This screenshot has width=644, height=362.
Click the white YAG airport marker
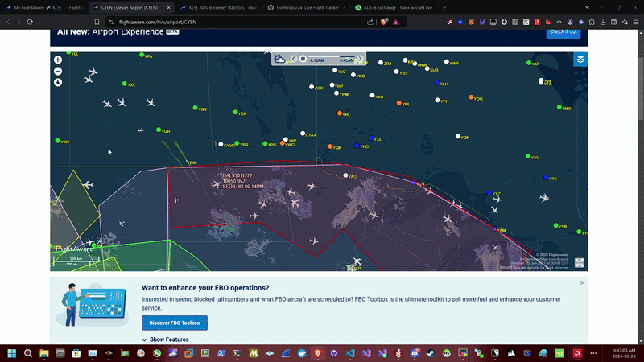[345, 175]
